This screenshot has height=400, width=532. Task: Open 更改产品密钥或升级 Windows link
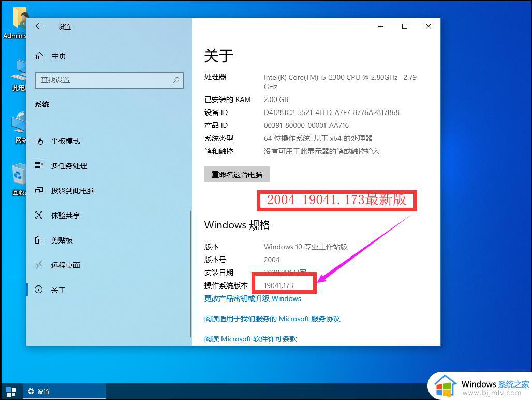[253, 298]
